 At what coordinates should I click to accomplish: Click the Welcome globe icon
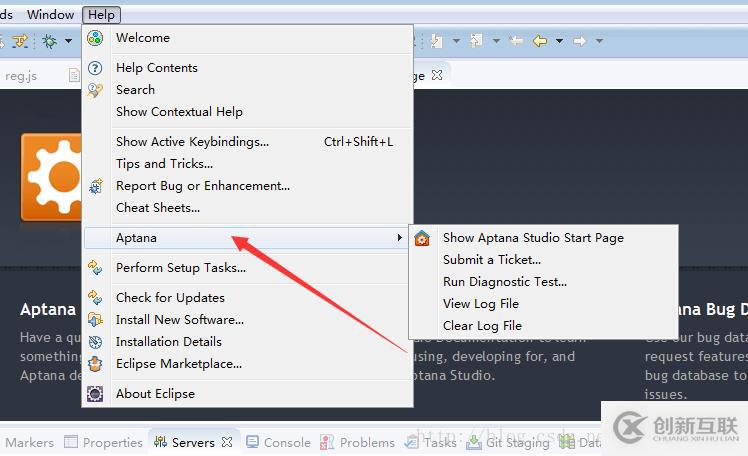click(x=95, y=38)
